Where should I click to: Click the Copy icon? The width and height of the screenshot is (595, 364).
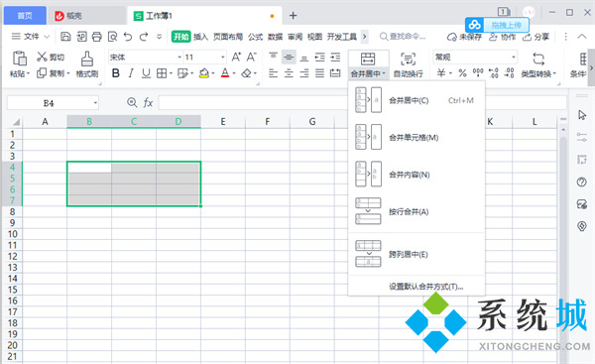pyautogui.click(x=42, y=72)
